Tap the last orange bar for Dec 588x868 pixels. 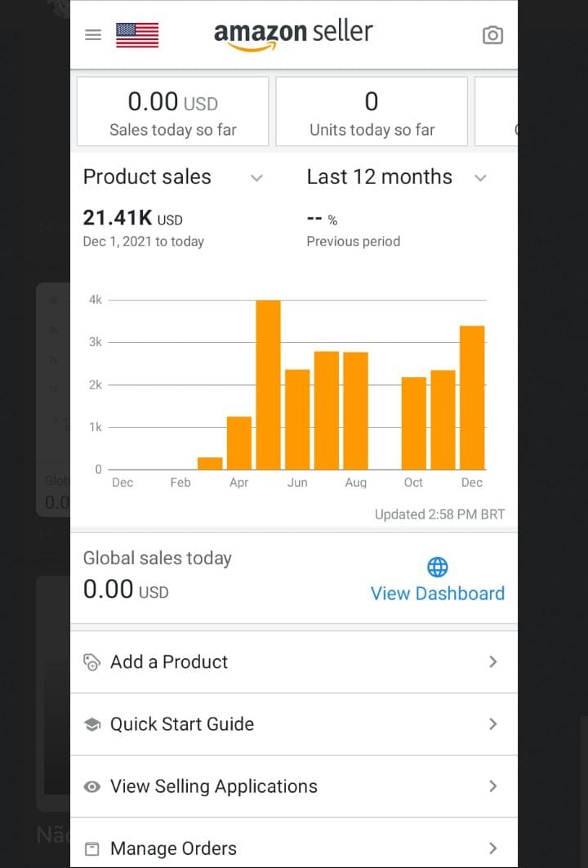pyautogui.click(x=472, y=398)
